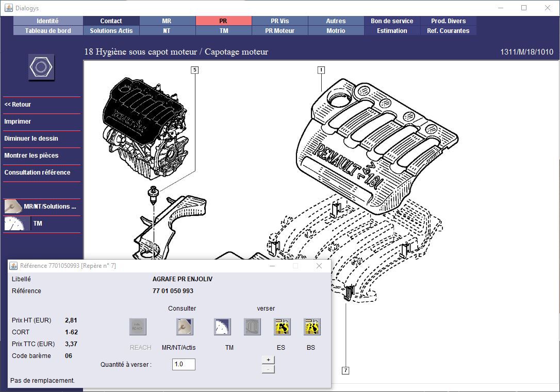Viewport: 560px width, 392px height.
Task: Open the Bon de service tab
Action: click(x=392, y=21)
